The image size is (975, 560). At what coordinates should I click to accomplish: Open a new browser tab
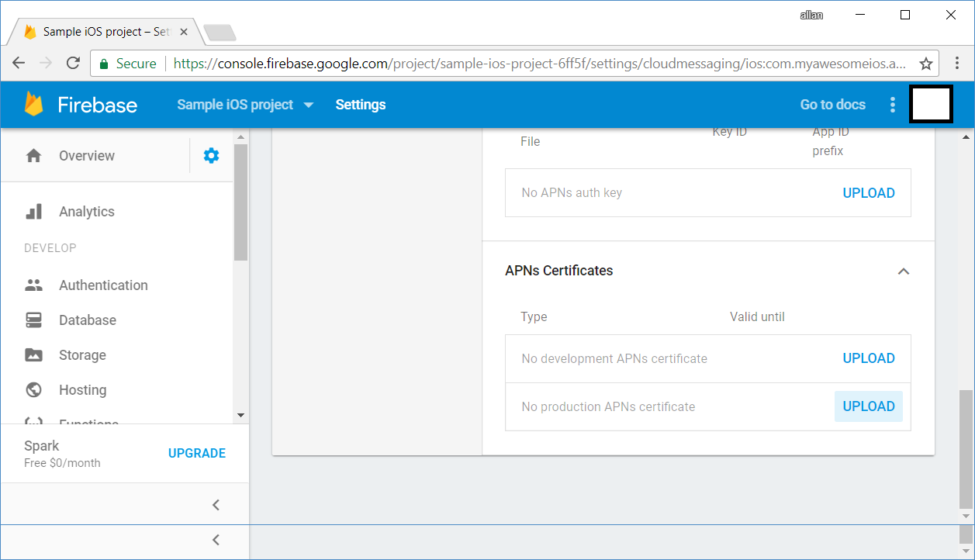tap(220, 33)
